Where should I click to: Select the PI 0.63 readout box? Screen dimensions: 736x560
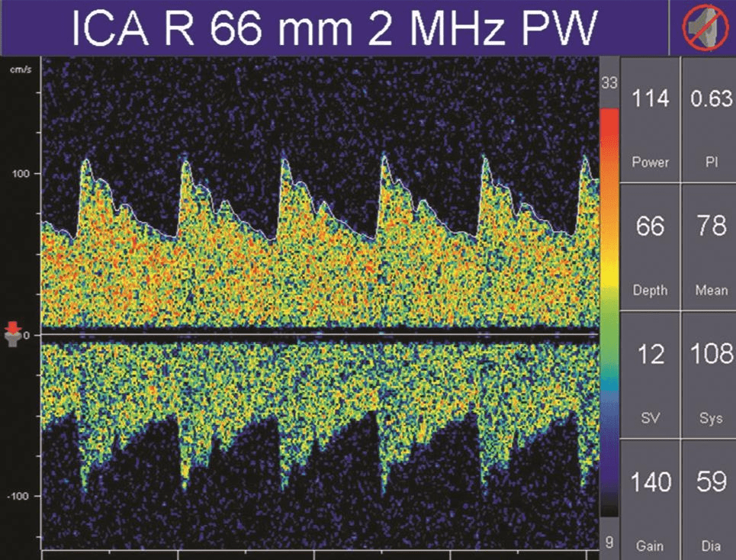pyautogui.click(x=709, y=119)
